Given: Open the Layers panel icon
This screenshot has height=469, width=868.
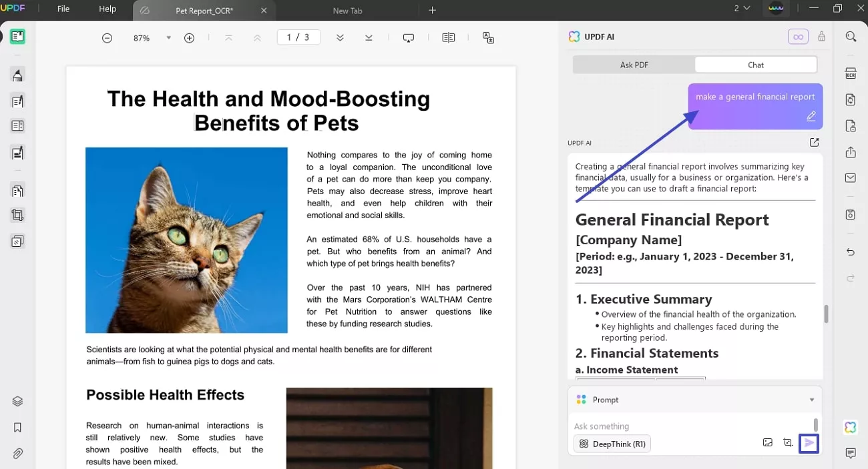Looking at the screenshot, I should point(17,402).
